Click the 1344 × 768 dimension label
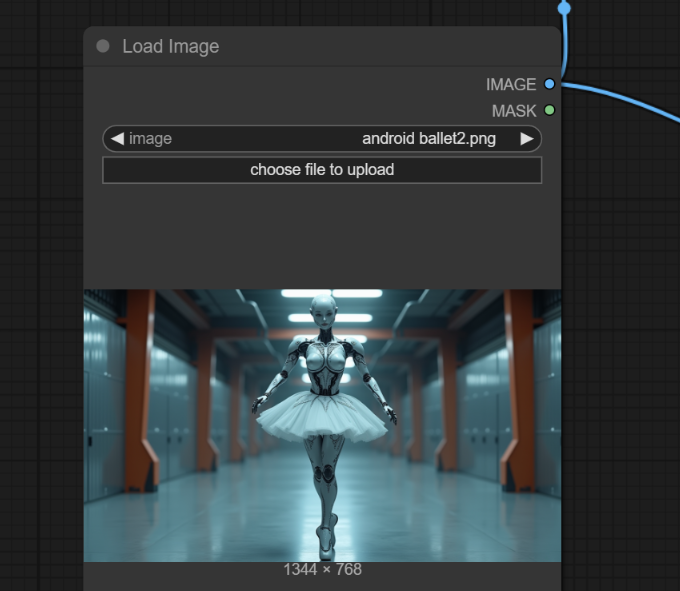680x591 pixels. click(322, 570)
